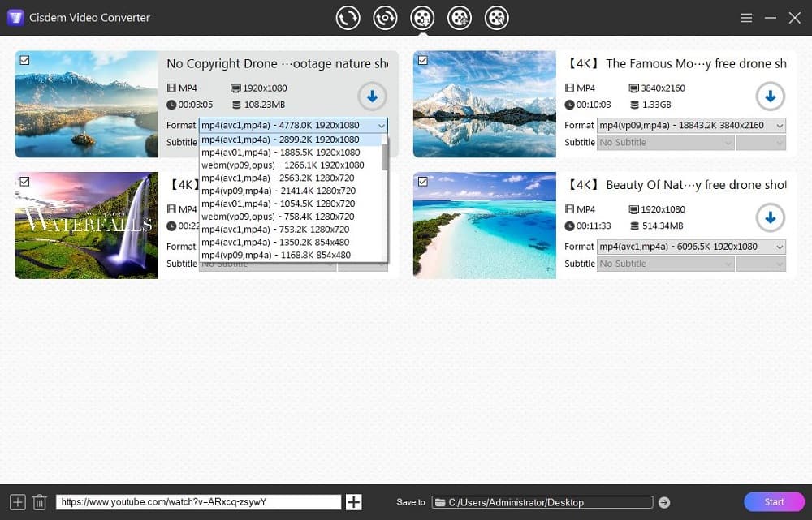Viewport: 812px width, 520px height.
Task: Click the title 'The Famous Mo...y free drone'
Action: click(676, 63)
